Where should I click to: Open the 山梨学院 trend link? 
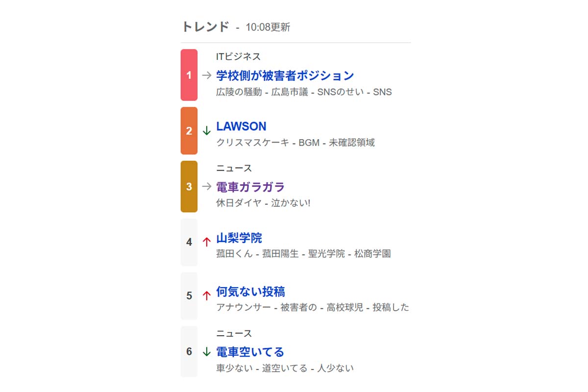[239, 238]
